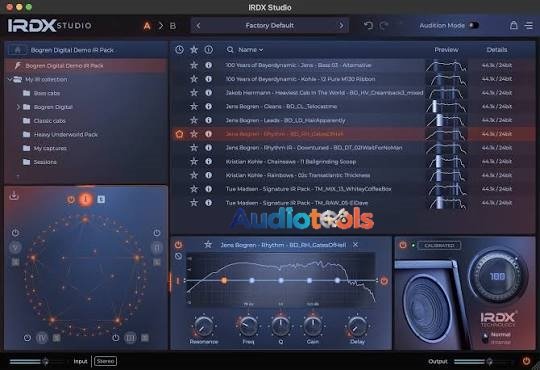Click the Resonance knob
This screenshot has width=540, height=370.
(204, 326)
